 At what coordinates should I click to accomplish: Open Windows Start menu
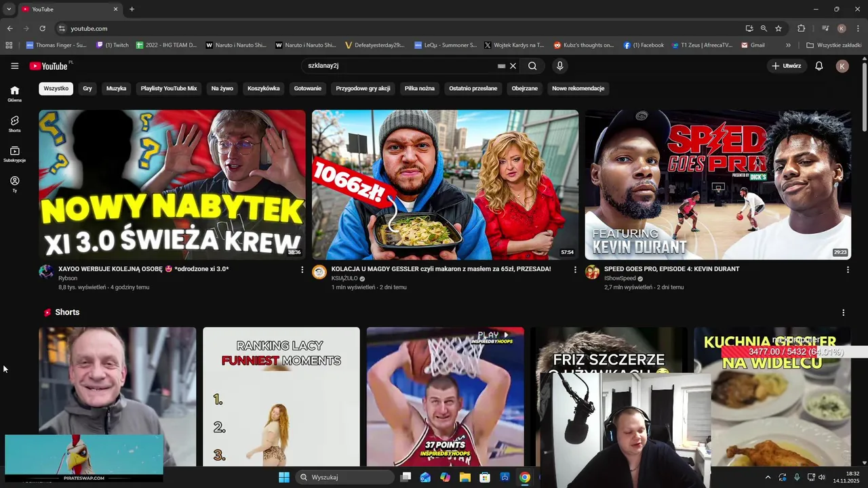tap(283, 477)
